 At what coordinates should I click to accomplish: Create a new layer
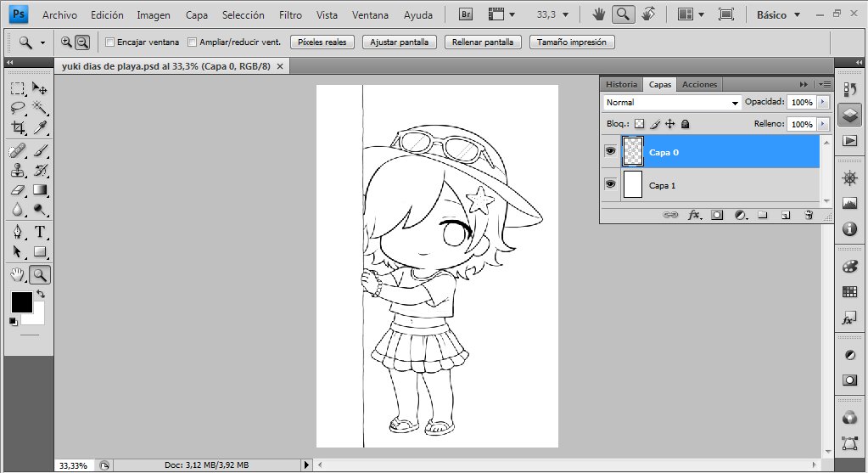pos(786,215)
